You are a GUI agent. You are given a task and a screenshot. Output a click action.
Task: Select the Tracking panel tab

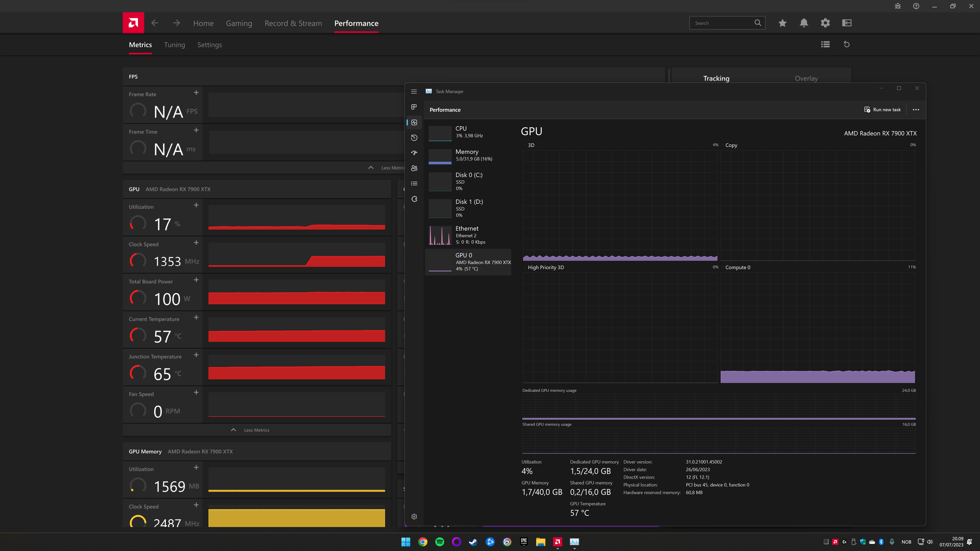(x=716, y=78)
